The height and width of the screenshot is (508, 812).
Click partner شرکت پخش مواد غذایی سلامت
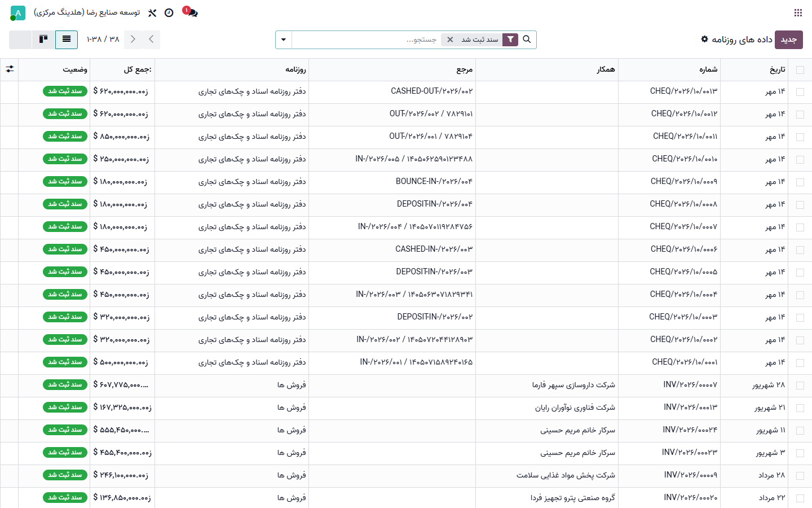pos(566,475)
